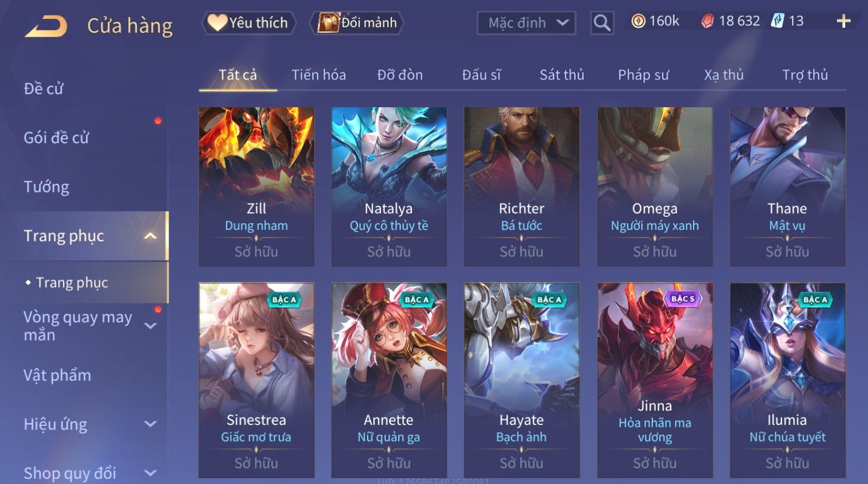Viewport: 868px width, 484px height.
Task: Open Jinna Hỏa nhãn ma vương skin
Action: coord(655,380)
